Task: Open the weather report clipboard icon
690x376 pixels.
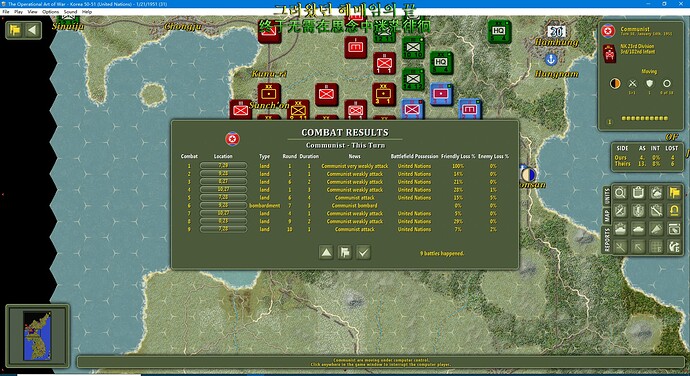Action: [x=656, y=193]
